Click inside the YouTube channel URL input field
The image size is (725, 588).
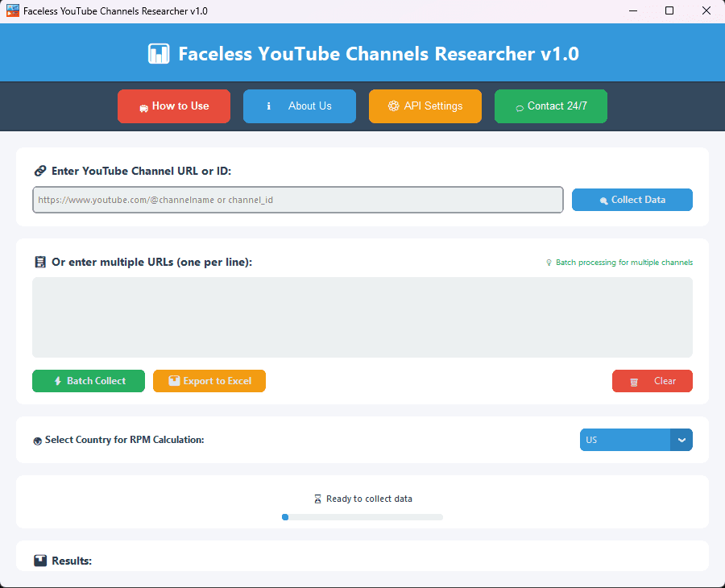[x=298, y=199]
